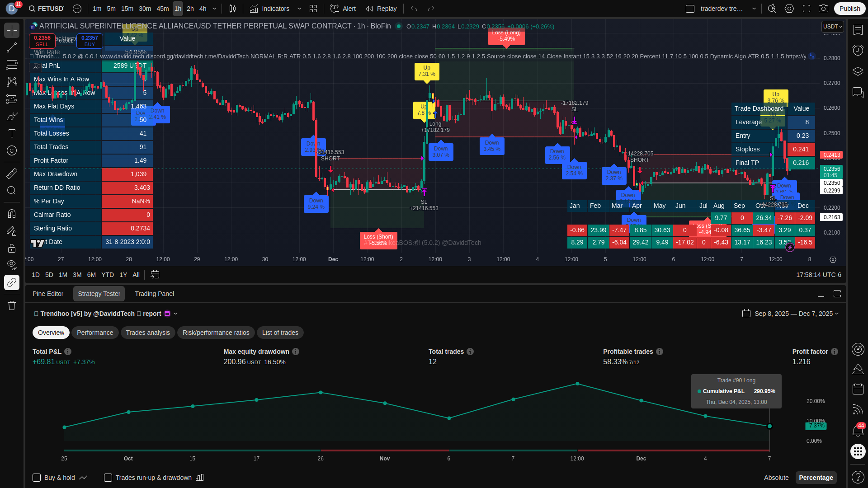This screenshot has height=488, width=868.
Task: Take a chart snapshot with camera icon
Action: click(824, 9)
